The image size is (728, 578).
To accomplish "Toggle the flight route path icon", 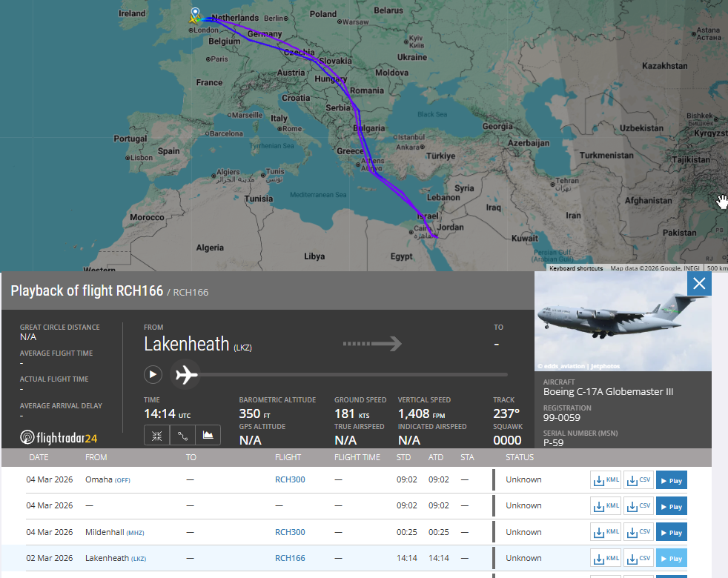I will (x=182, y=435).
